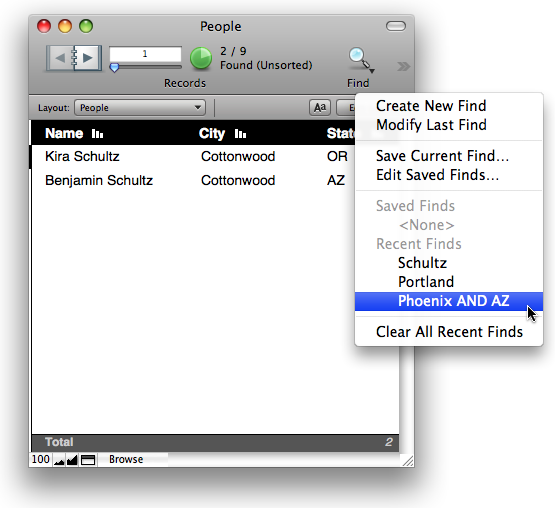Choose Create New Find

pyautogui.click(x=431, y=105)
